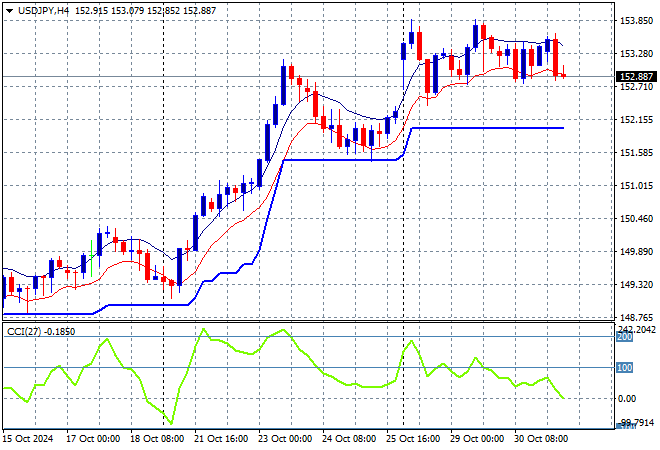The height and width of the screenshot is (450, 660).
Task: Click the 30 Oct 08:00 time label
Action: [541, 439]
